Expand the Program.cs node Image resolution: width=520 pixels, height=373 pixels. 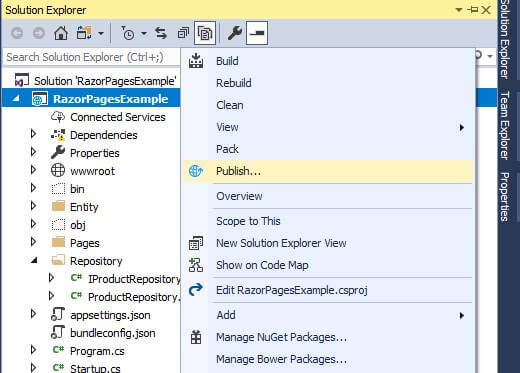point(33,350)
